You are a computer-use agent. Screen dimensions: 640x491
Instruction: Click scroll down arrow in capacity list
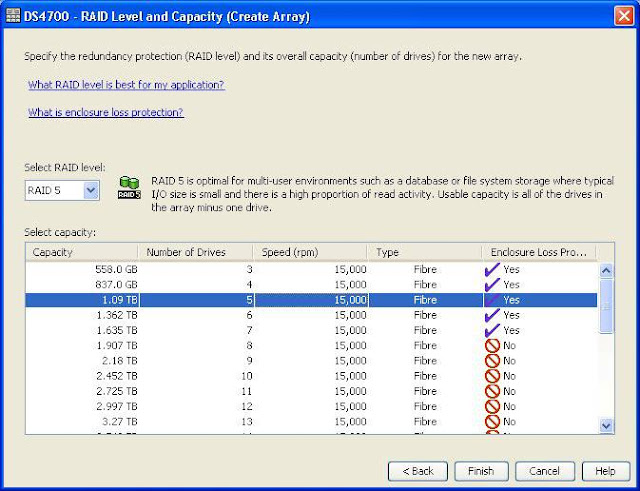[x=606, y=426]
